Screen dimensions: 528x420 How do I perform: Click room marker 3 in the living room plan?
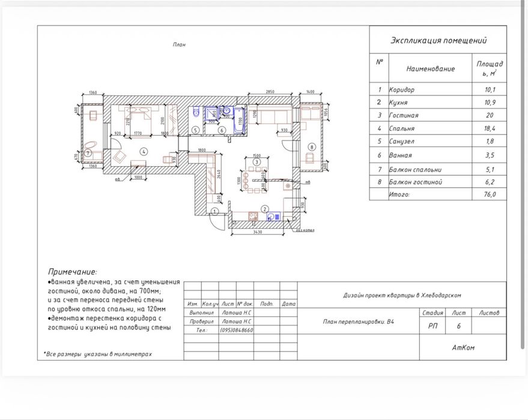[x=257, y=162]
